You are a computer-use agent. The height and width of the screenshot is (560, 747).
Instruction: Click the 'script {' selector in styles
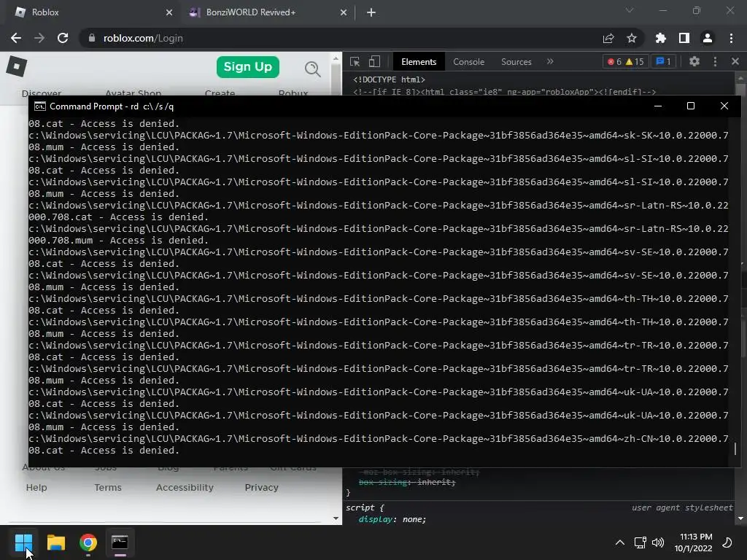[365, 507]
